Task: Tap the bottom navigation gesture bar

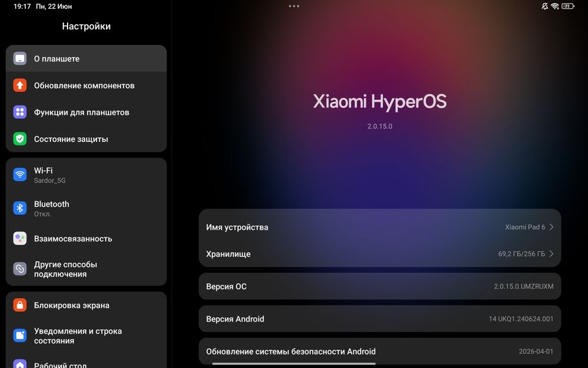Action: [294, 363]
